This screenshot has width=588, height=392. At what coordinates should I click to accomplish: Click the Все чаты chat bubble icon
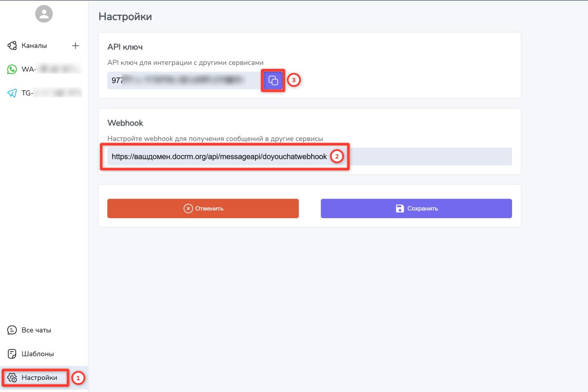(x=12, y=330)
